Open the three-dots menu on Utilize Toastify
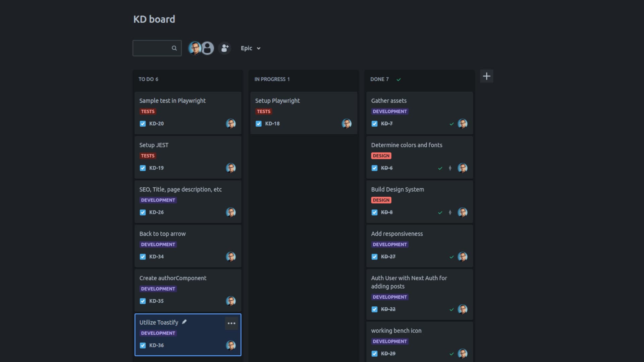This screenshot has width=644, height=362. [x=231, y=323]
